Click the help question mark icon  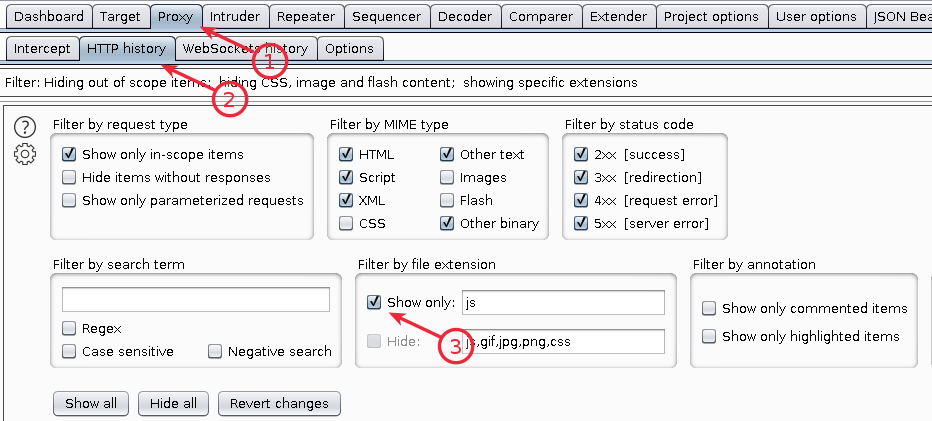(x=25, y=127)
